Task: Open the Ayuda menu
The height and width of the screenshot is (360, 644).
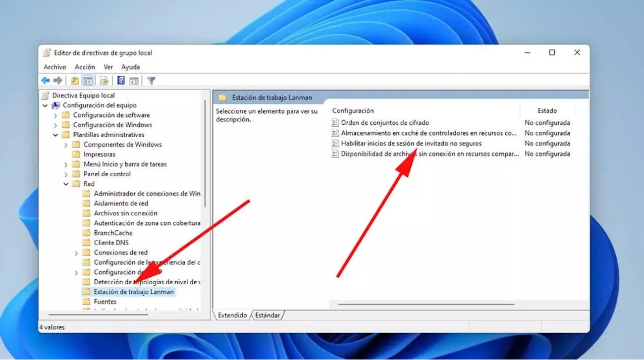Action: coord(130,67)
